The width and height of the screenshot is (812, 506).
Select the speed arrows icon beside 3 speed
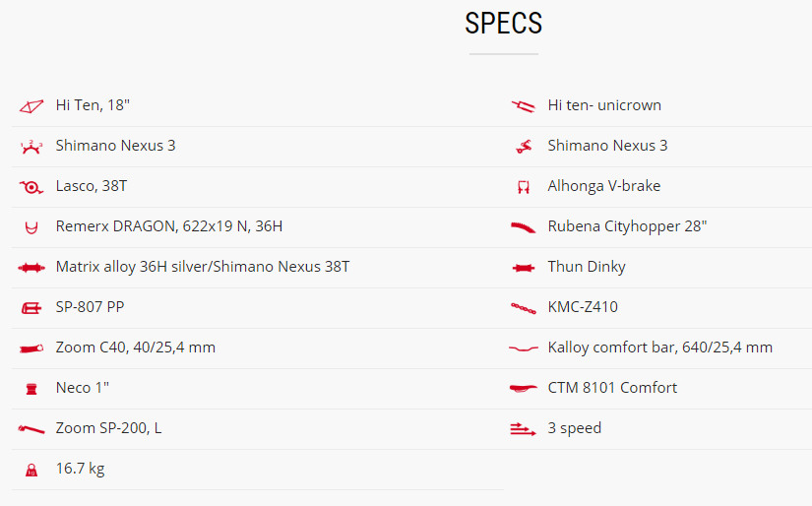(x=523, y=429)
